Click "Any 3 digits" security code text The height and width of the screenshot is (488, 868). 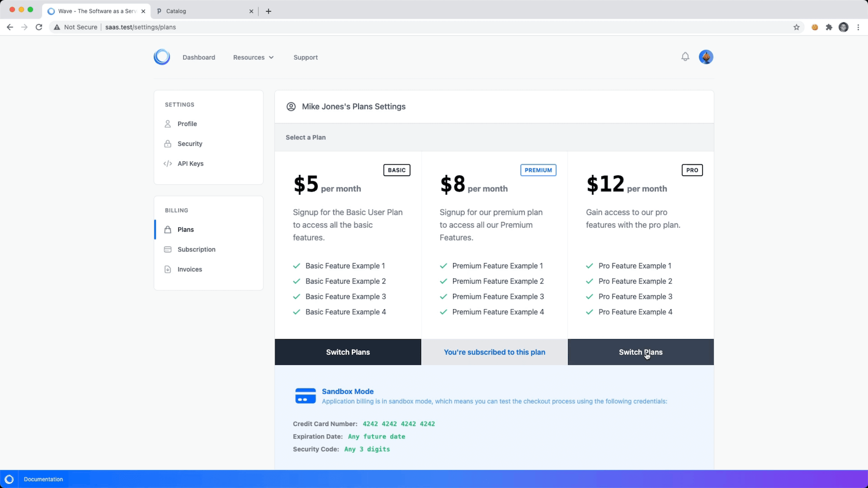[367, 449]
